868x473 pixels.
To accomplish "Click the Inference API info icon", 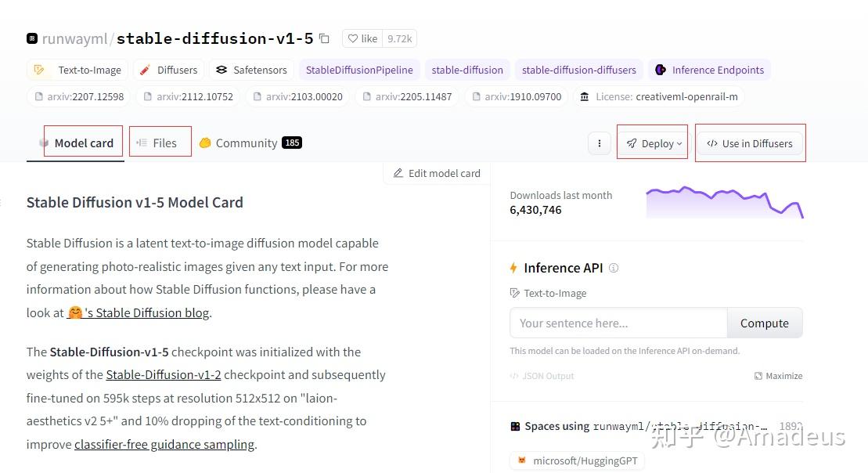I will (x=614, y=268).
